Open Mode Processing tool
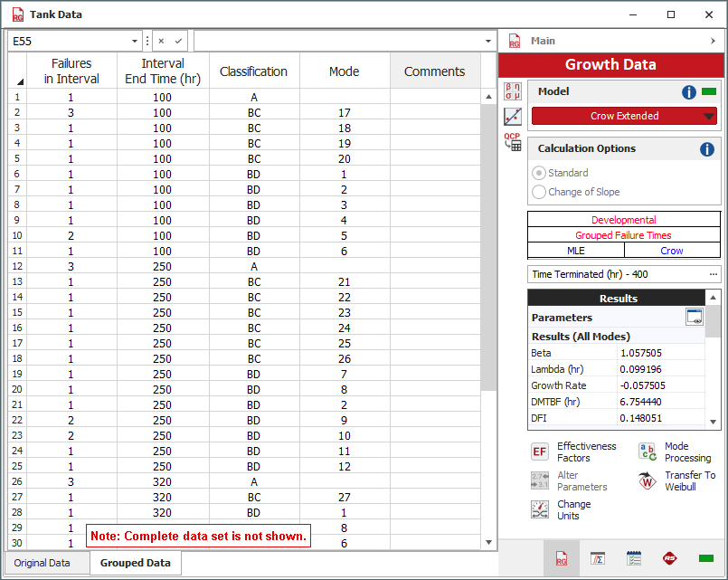 coord(648,452)
